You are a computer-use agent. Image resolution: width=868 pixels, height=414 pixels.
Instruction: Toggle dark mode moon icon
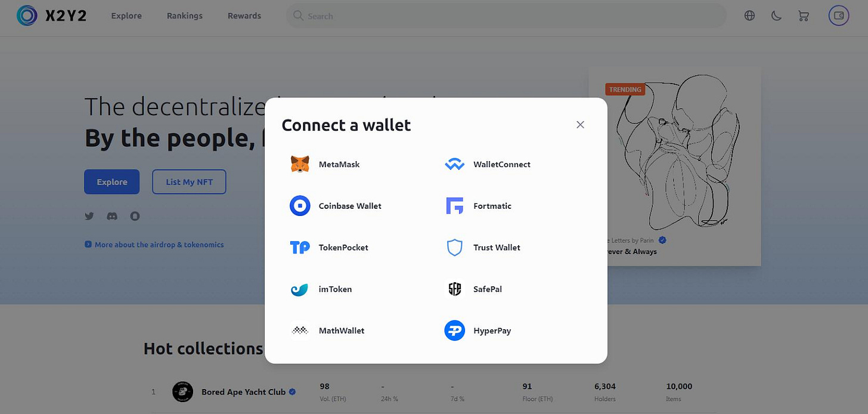tap(776, 16)
